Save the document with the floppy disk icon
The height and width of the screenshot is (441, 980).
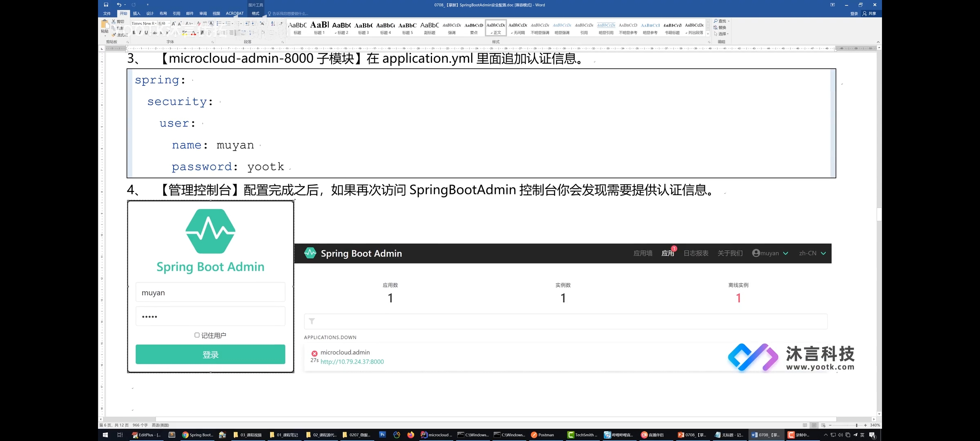click(106, 5)
